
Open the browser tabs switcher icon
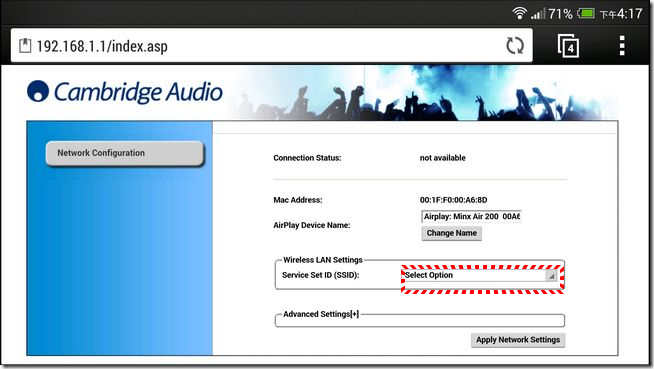pyautogui.click(x=568, y=45)
